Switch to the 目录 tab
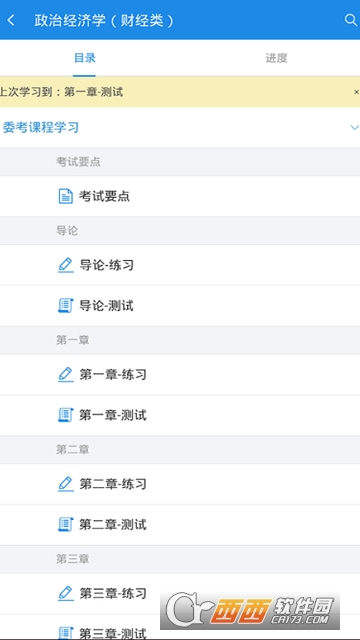This screenshot has height=640, width=360. click(84, 58)
